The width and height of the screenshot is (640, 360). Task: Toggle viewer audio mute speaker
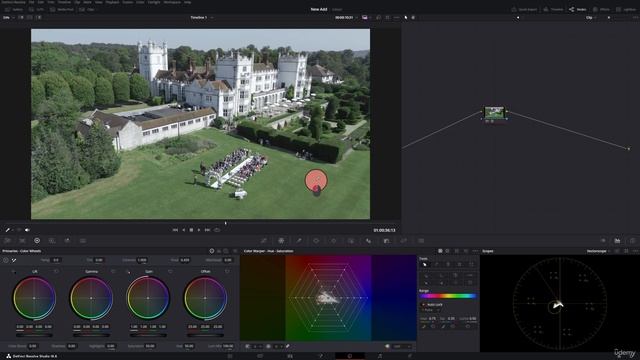point(27,230)
